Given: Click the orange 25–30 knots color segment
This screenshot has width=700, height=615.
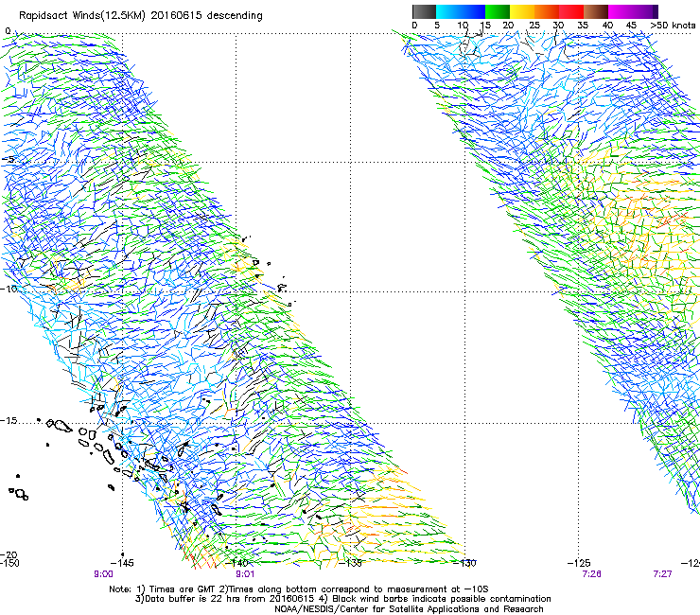Looking at the screenshot, I should [547, 11].
